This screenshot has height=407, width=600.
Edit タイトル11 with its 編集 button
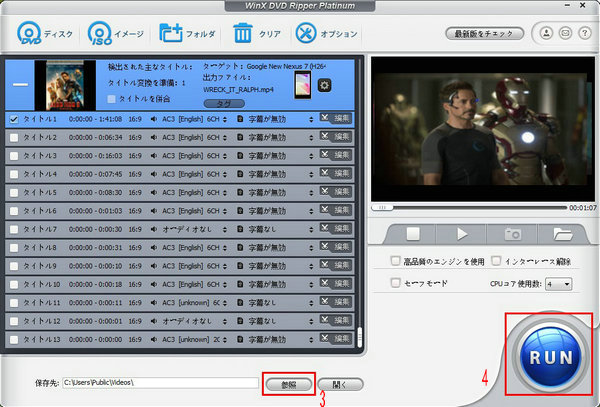point(336,302)
